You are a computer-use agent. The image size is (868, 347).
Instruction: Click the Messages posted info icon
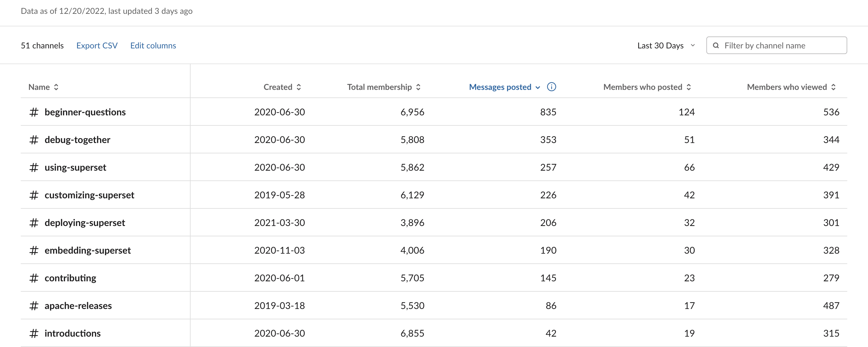[x=551, y=87]
